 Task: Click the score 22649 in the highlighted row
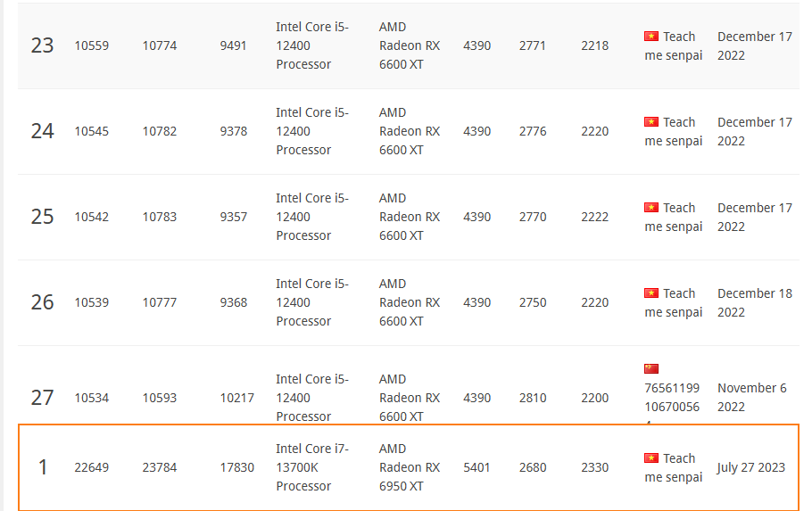tap(91, 467)
